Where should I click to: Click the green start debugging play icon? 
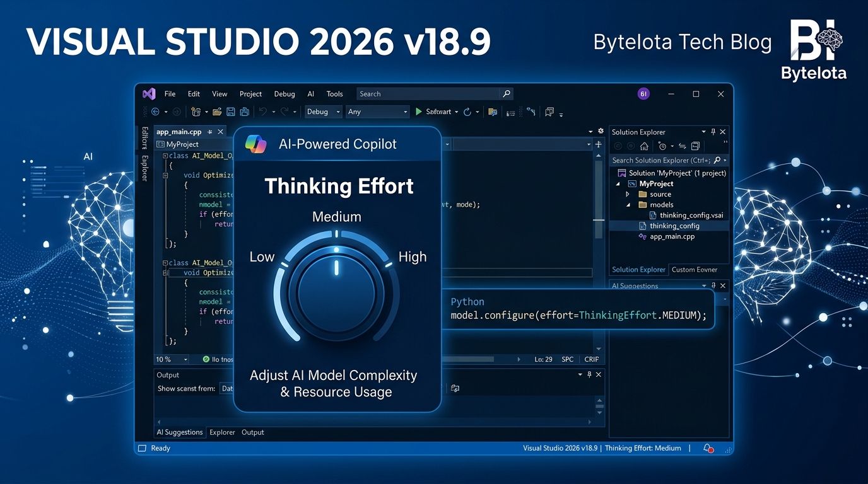[x=418, y=112]
